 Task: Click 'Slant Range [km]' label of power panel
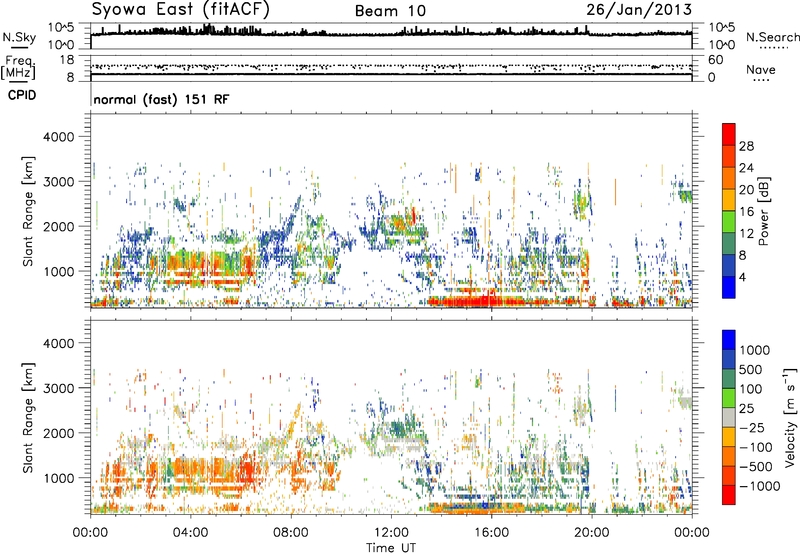tap(28, 211)
